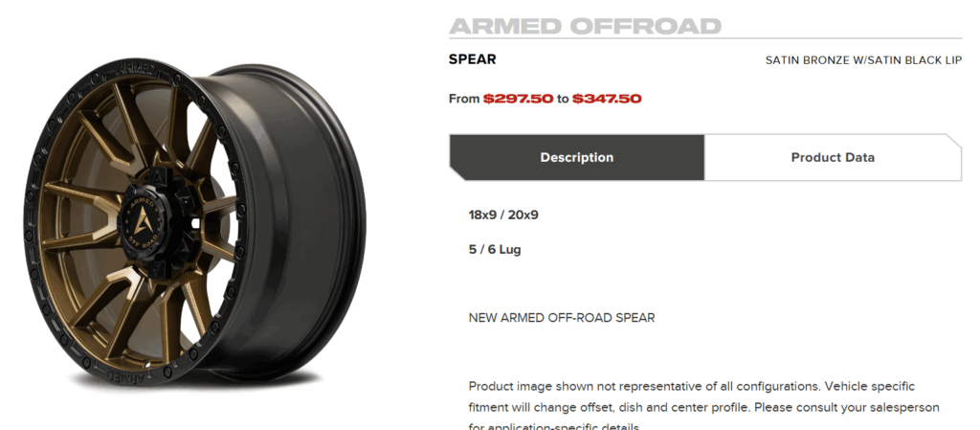Click the lug hole beside the center cap
This screenshot has height=430, width=980.
pos(195,222)
